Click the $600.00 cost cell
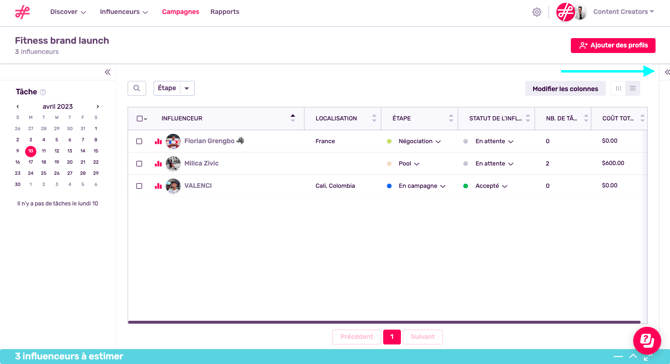 [x=613, y=163]
